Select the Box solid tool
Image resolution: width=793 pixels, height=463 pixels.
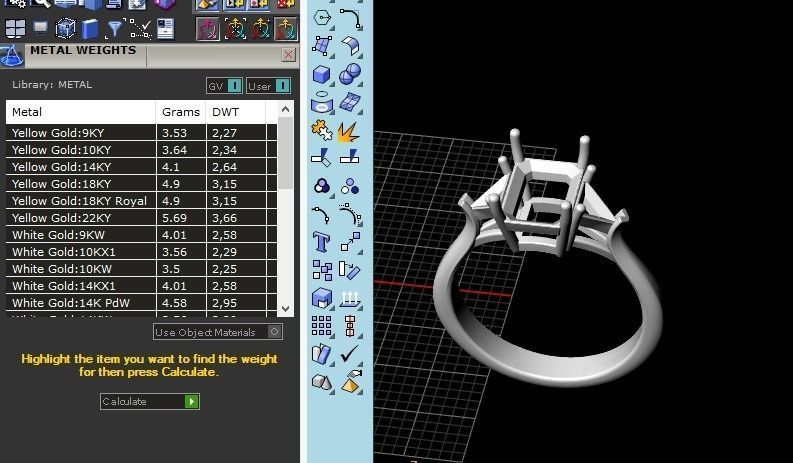tap(322, 75)
